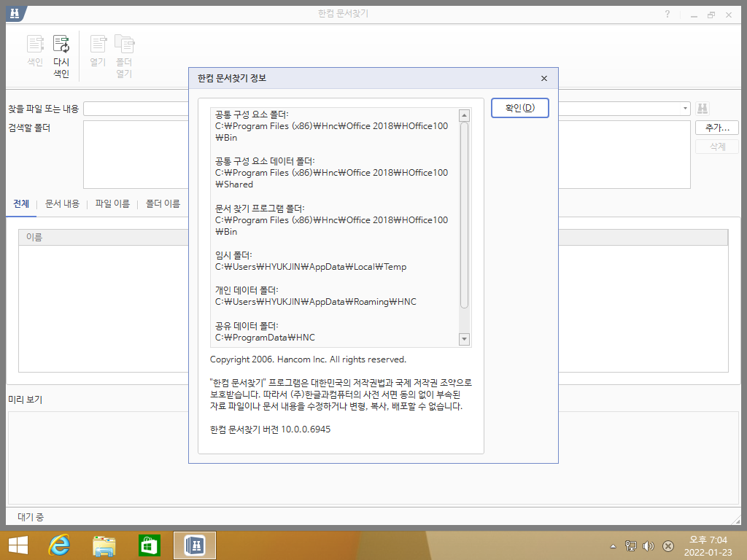Click the C:\ProgramData\HNC path text

coord(265,338)
